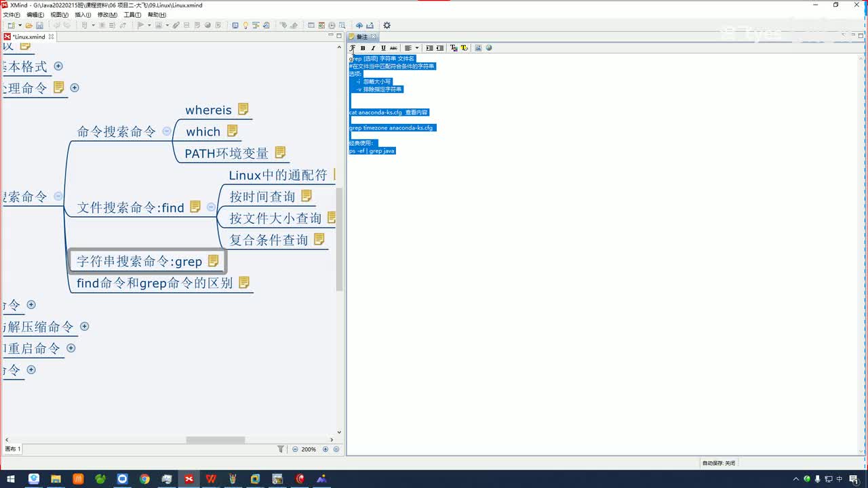Expand the 基本格式 branch
This screenshot has width=868, height=488.
tap(58, 66)
